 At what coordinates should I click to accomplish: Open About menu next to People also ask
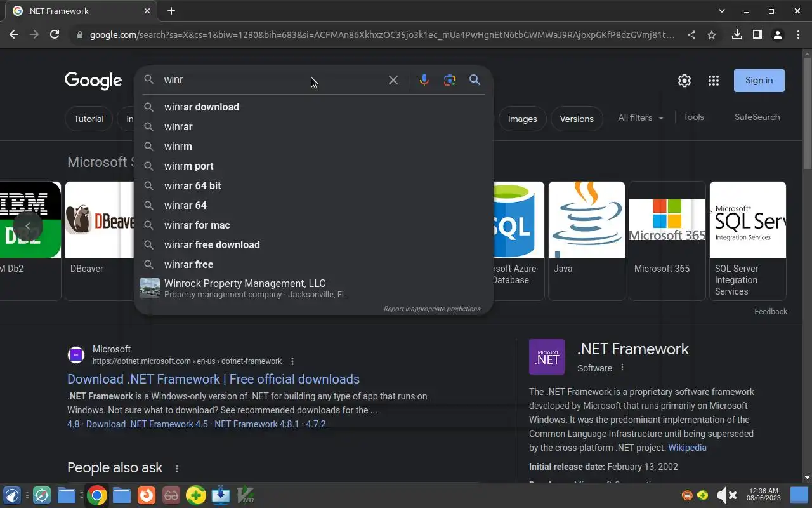[177, 469]
